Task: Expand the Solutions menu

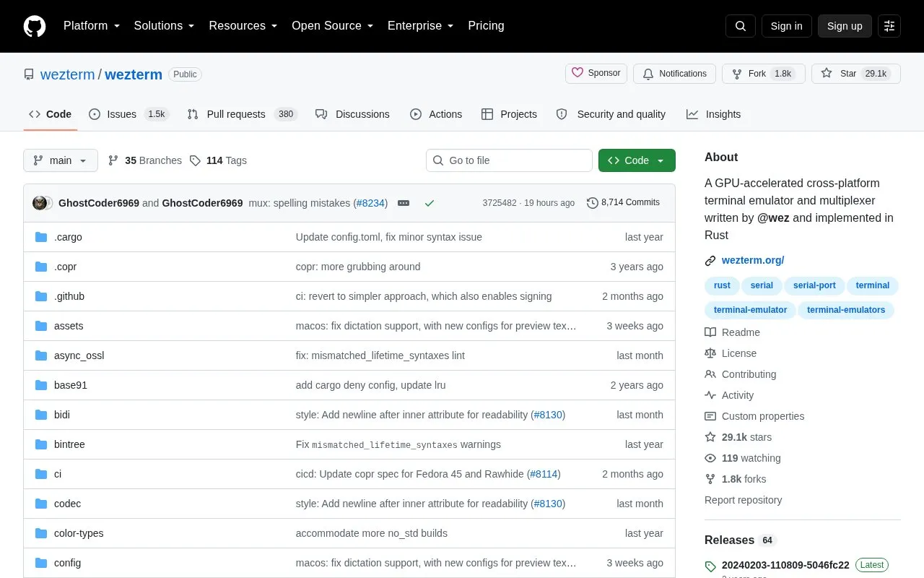Action: coord(165,26)
